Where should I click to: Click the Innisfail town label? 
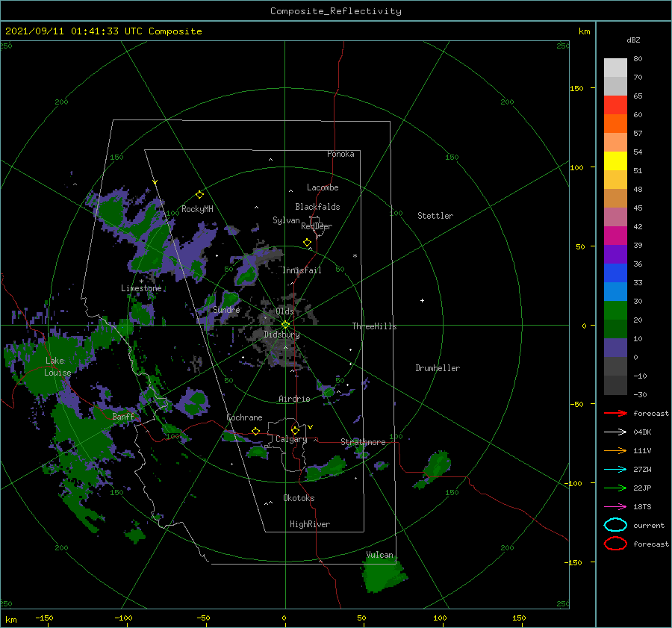coord(302,270)
